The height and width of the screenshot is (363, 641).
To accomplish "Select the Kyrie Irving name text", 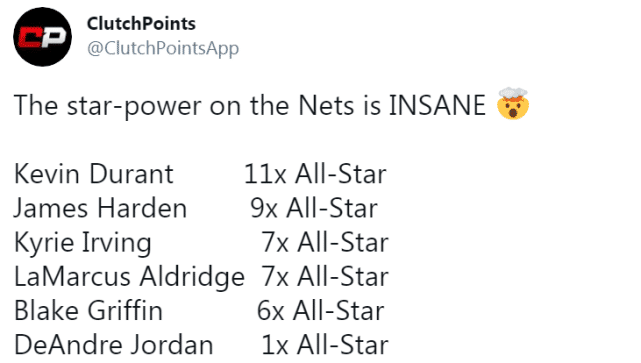I will tap(83, 244).
